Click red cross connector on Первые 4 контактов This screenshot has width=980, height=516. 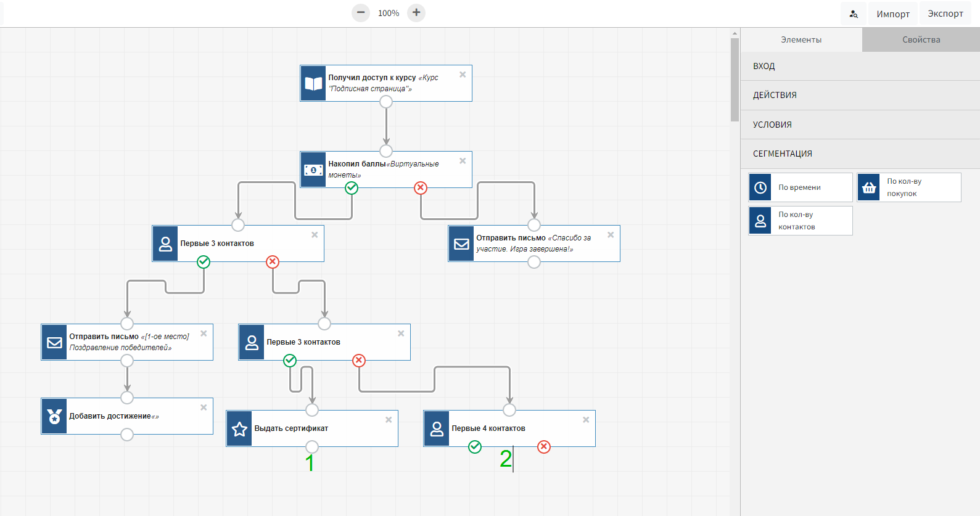[544, 447]
